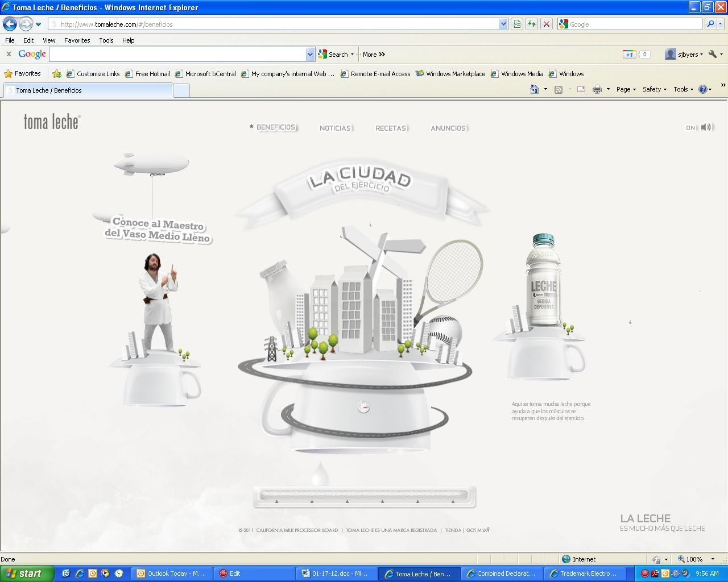The width and height of the screenshot is (728, 582).
Task: Click the RSS feeds icon
Action: (x=559, y=89)
